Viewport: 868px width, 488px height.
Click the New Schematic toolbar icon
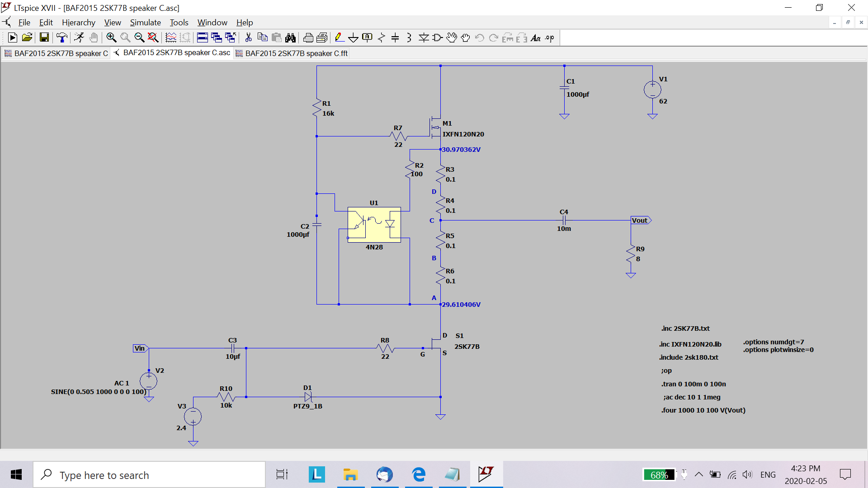pos(13,38)
